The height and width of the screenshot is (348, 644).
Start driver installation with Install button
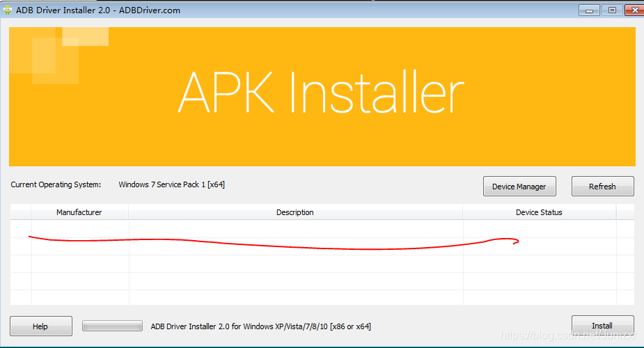pyautogui.click(x=602, y=325)
